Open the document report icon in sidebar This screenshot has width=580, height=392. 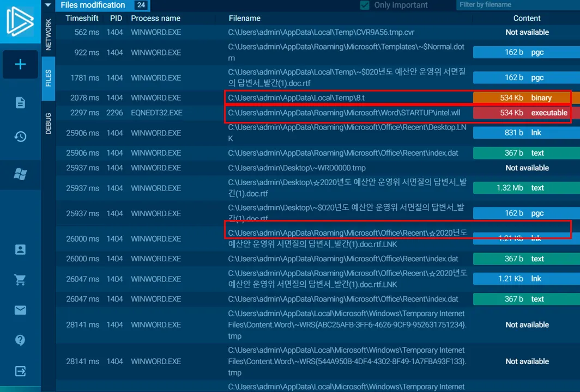pyautogui.click(x=20, y=102)
